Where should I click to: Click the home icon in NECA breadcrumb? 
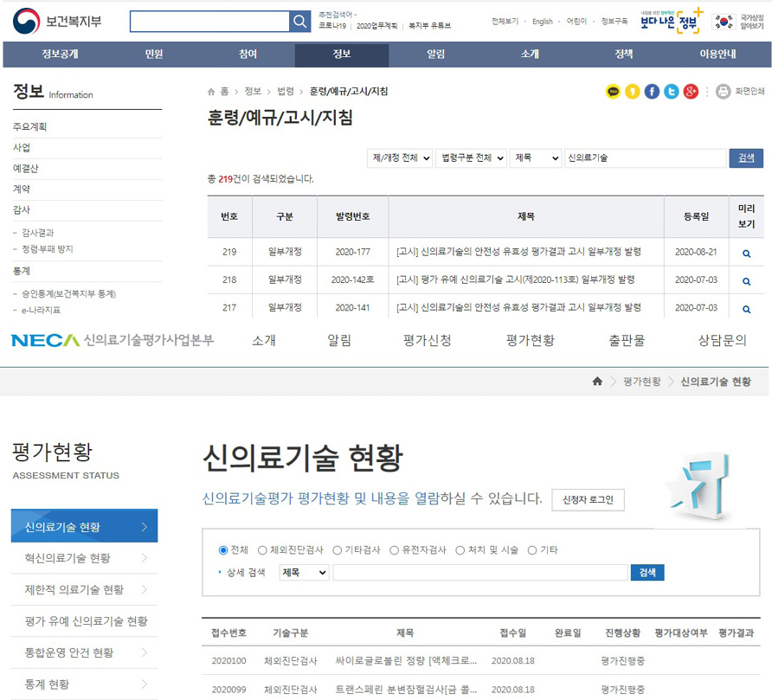point(597,382)
